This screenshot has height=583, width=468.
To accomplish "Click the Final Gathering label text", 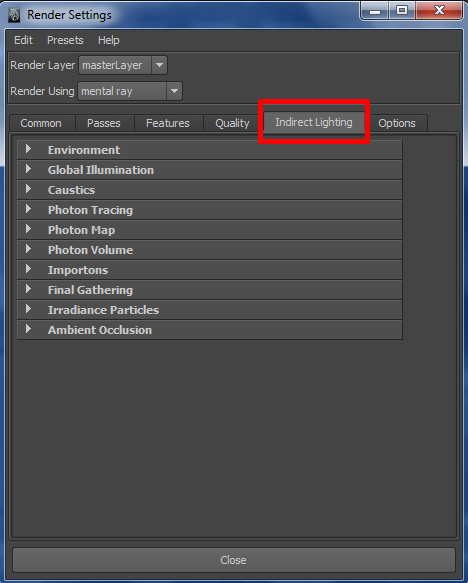I will (90, 290).
